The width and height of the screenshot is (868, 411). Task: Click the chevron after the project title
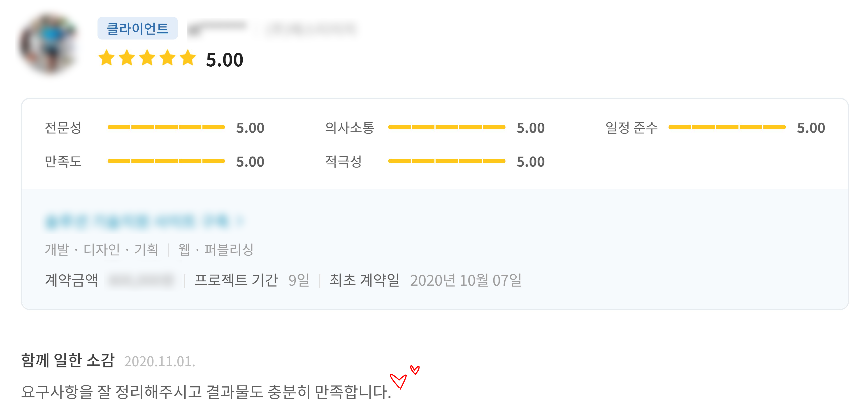(x=240, y=221)
